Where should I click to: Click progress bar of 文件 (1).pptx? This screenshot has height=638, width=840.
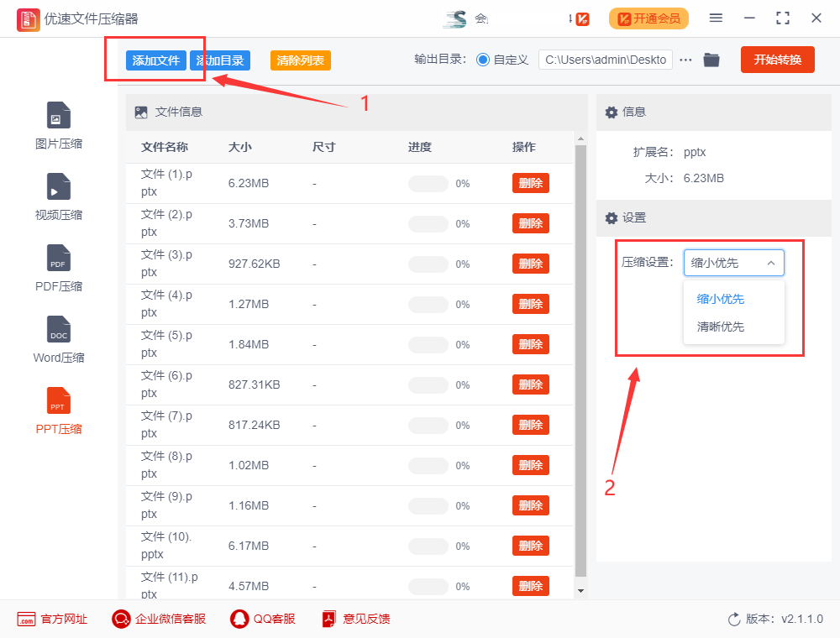click(x=428, y=184)
